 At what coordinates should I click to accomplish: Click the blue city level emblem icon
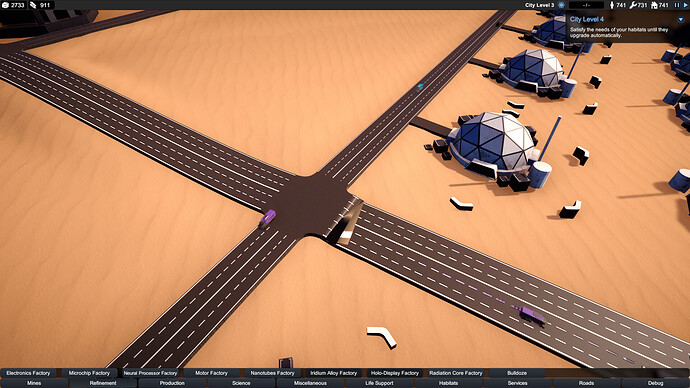click(562, 5)
